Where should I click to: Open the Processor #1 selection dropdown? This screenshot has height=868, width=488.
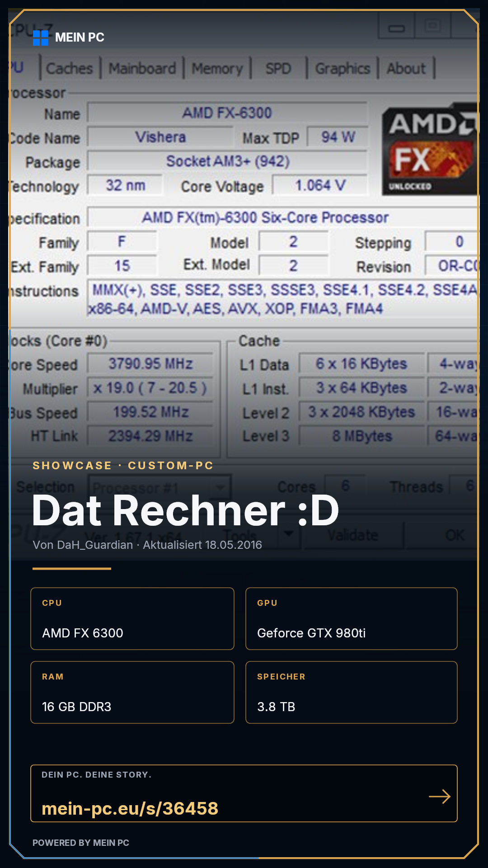click(x=160, y=488)
